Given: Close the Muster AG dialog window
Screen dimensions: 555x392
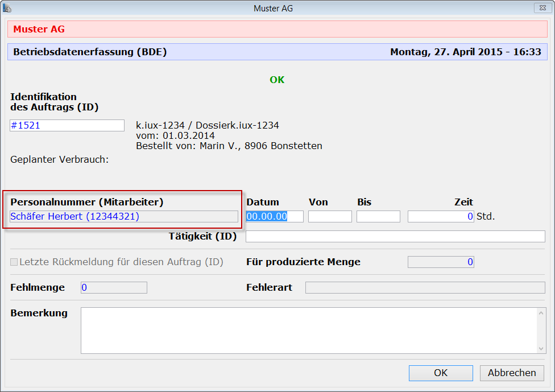Looking at the screenshot, I should (541, 8).
